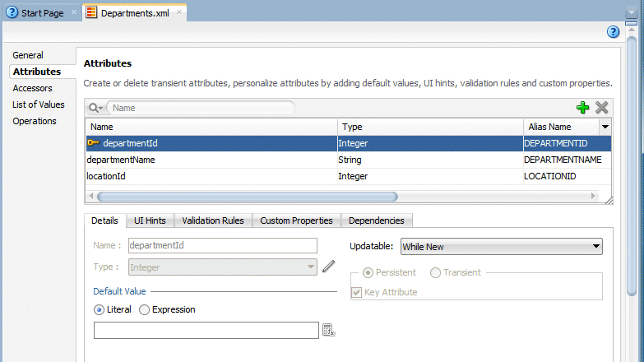This screenshot has width=644, height=362.
Task: Click the green plus add attribute icon
Action: [x=582, y=108]
